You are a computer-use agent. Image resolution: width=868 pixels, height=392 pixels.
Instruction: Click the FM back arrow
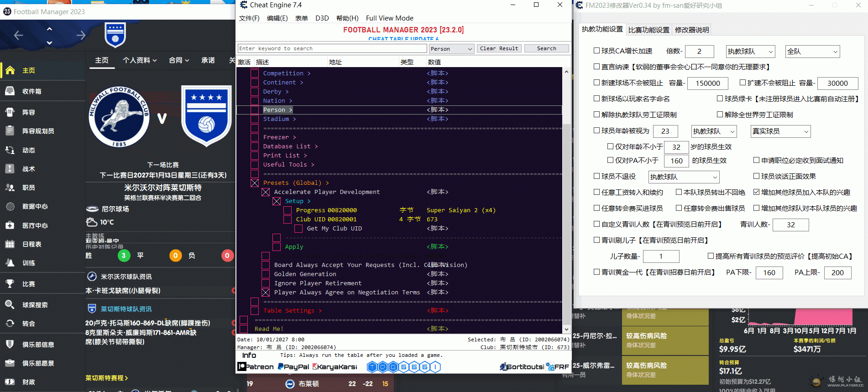click(18, 35)
